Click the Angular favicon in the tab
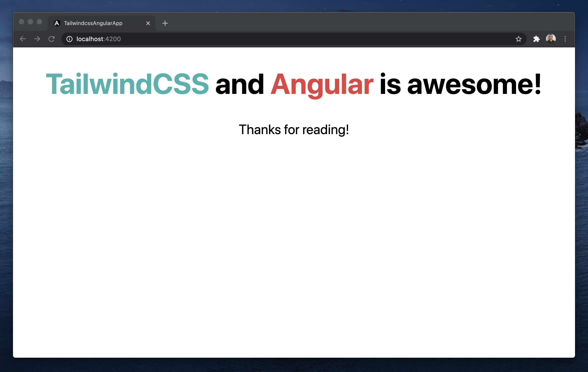The width and height of the screenshot is (588, 372). (57, 23)
